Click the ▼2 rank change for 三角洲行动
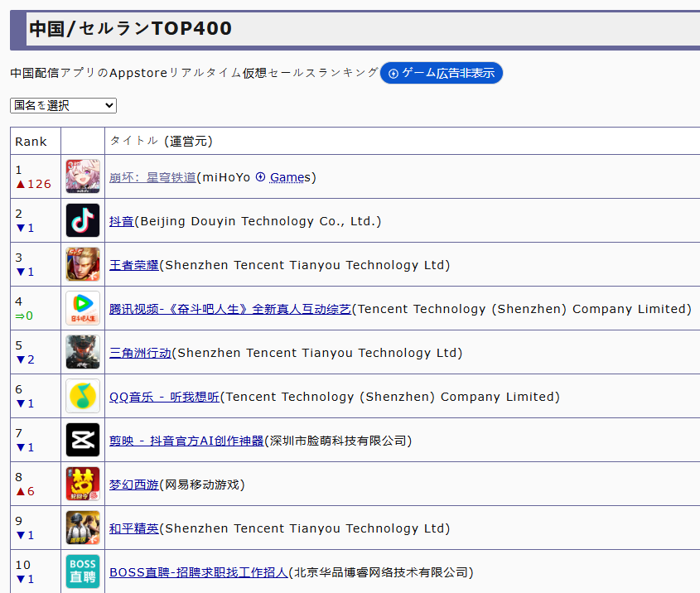The width and height of the screenshot is (700, 593). [25, 359]
